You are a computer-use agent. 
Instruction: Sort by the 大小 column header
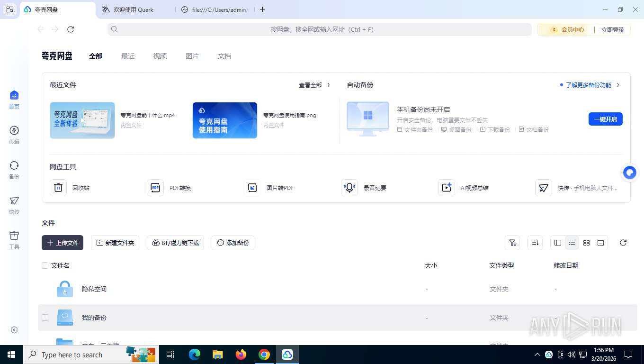click(431, 265)
